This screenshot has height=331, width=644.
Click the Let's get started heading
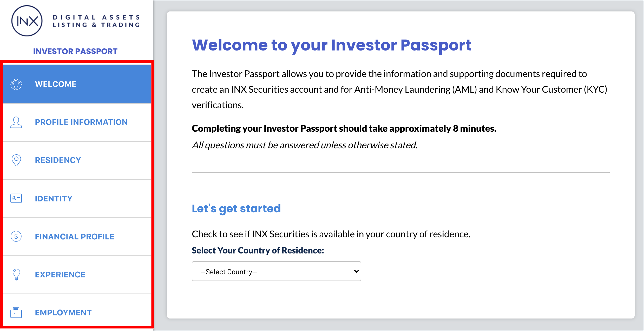tap(236, 209)
